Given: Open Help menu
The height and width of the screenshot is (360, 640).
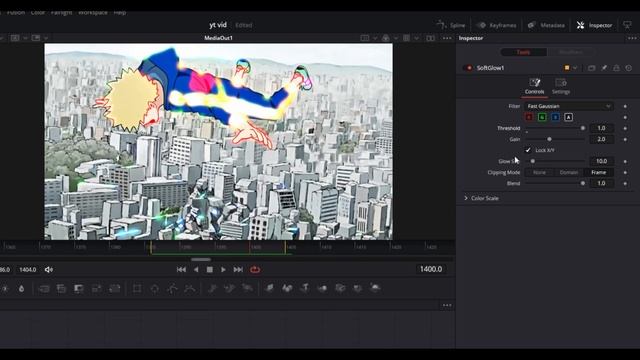Looking at the screenshot, I should pos(120,13).
